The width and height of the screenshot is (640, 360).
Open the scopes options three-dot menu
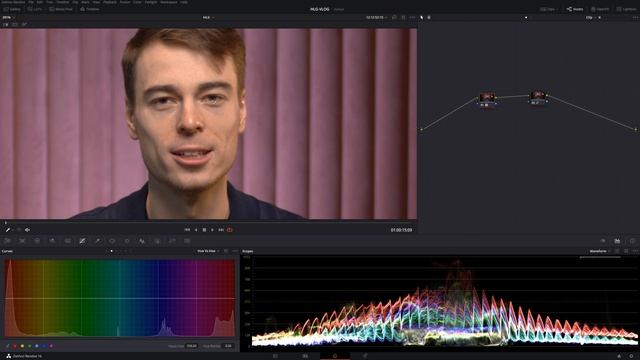click(x=635, y=251)
